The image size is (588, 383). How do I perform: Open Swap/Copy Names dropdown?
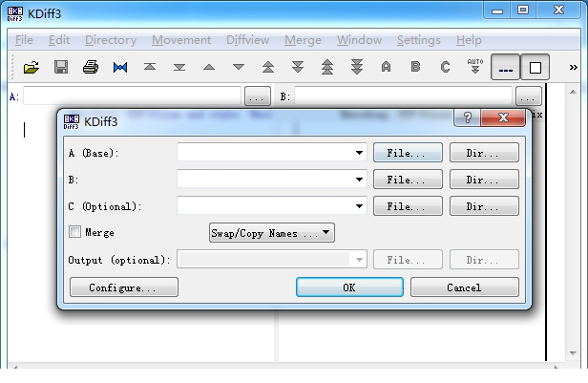click(x=272, y=233)
